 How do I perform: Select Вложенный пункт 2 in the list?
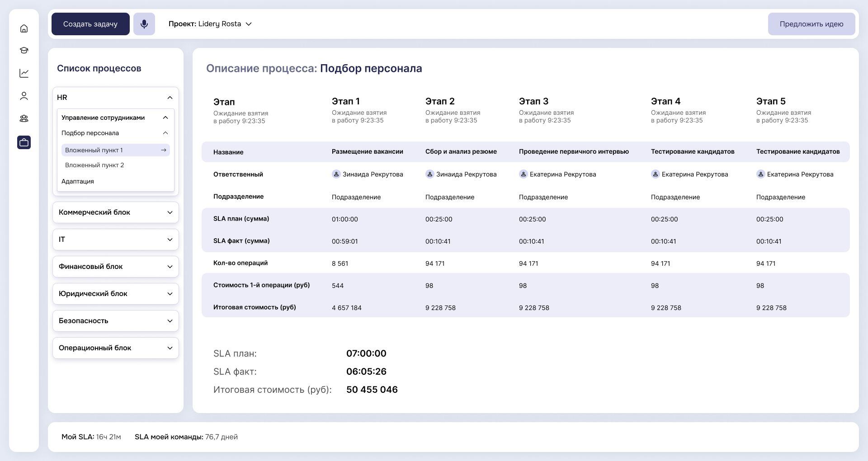(94, 165)
